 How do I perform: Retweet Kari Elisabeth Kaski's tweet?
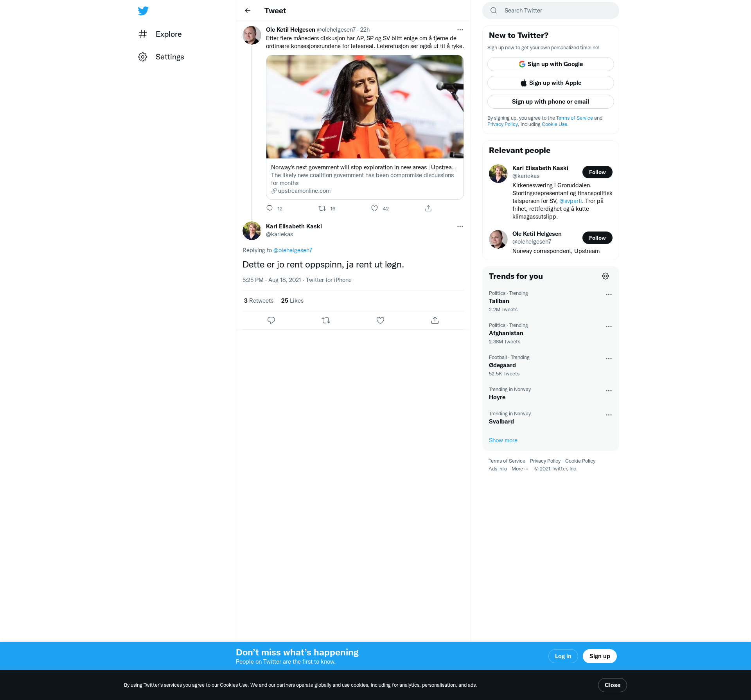(x=326, y=320)
